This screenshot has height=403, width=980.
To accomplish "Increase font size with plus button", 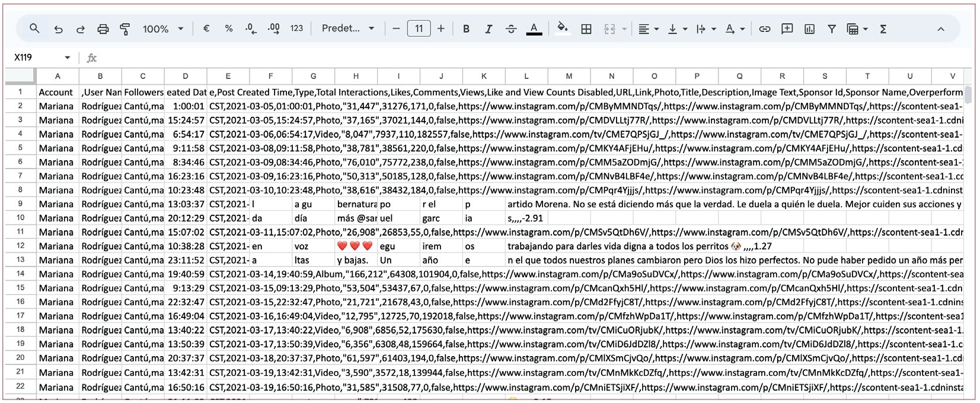I will 441,28.
